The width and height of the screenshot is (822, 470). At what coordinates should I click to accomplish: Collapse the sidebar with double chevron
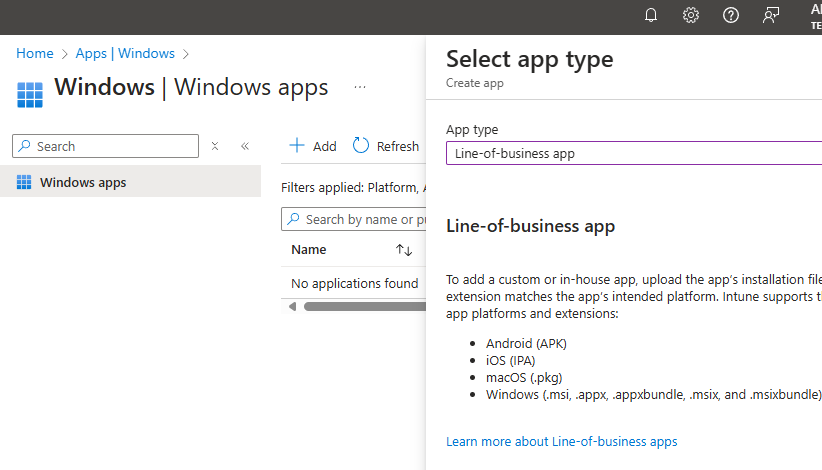245,146
